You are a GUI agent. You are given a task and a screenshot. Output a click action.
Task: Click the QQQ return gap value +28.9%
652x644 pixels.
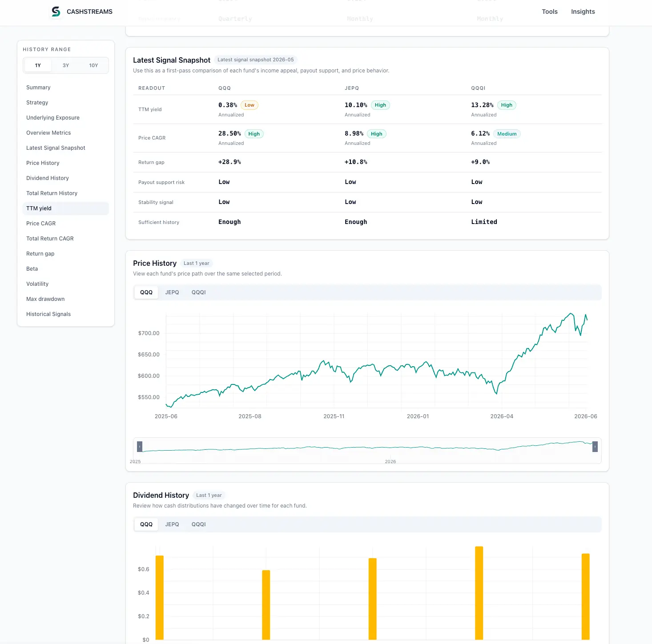pos(229,162)
